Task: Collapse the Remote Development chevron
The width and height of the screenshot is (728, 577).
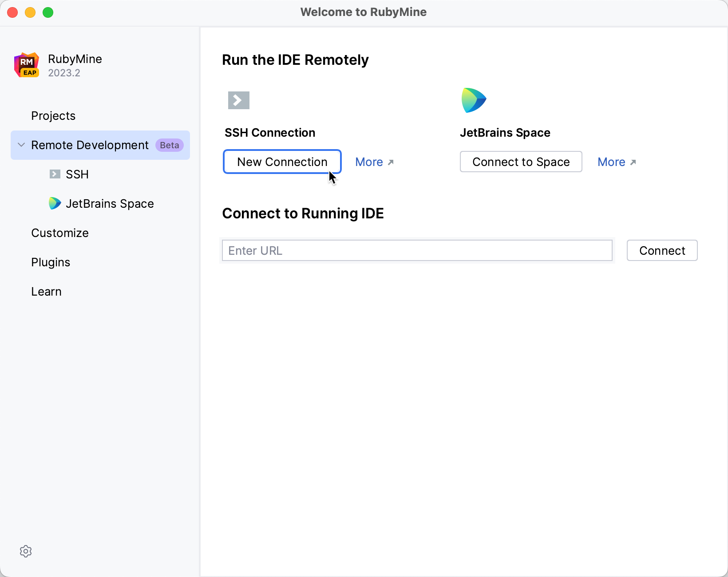Action: (21, 145)
